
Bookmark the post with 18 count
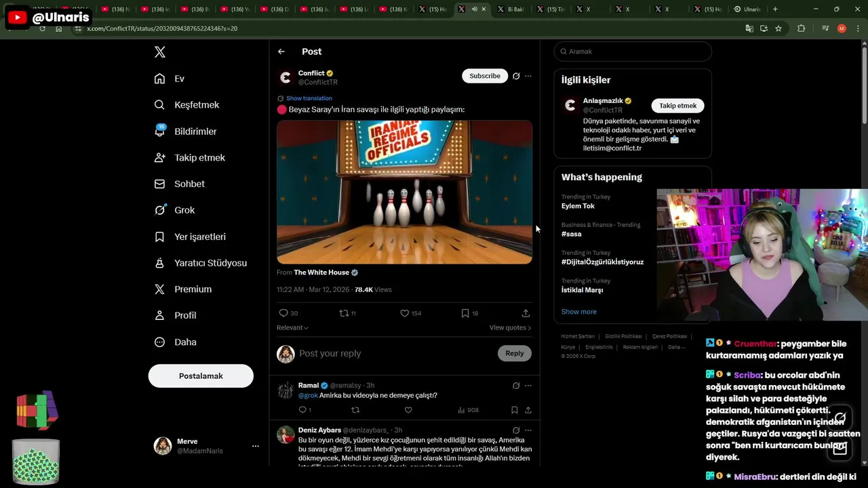pos(465,313)
